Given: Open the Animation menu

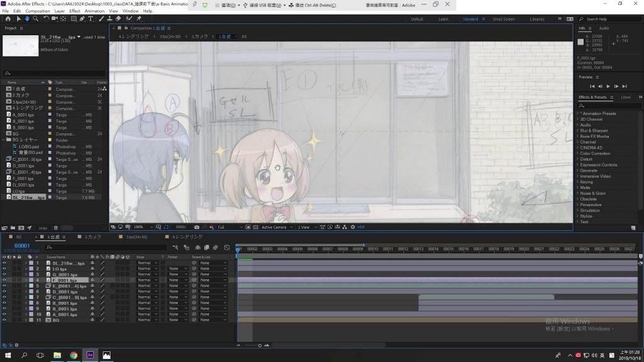Looking at the screenshot, I should click(94, 11).
